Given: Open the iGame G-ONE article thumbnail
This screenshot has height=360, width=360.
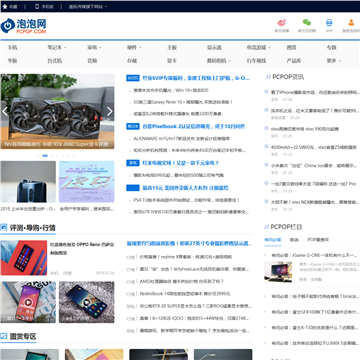Looking at the screenshot, I should (x=278, y=271).
